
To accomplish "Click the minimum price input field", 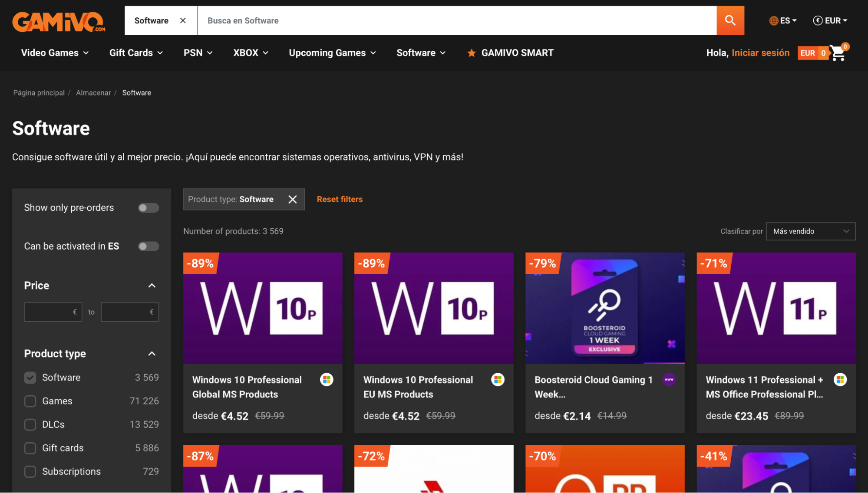I will [53, 312].
